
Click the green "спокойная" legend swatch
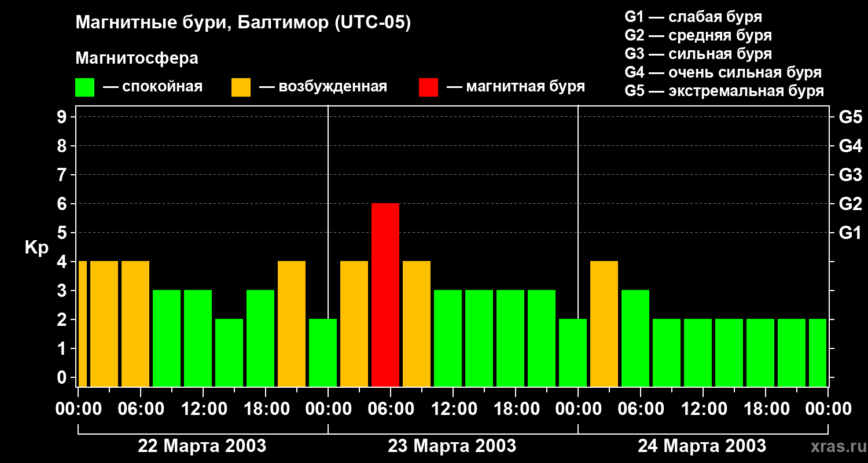point(84,87)
